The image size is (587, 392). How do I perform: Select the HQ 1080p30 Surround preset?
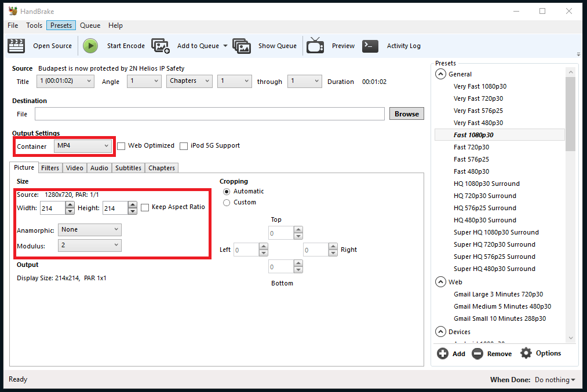(486, 184)
